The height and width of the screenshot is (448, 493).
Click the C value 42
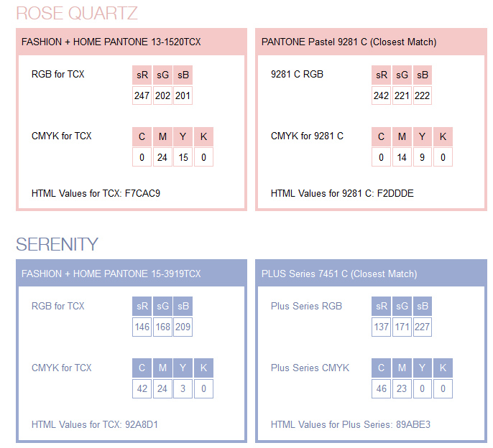tap(142, 389)
